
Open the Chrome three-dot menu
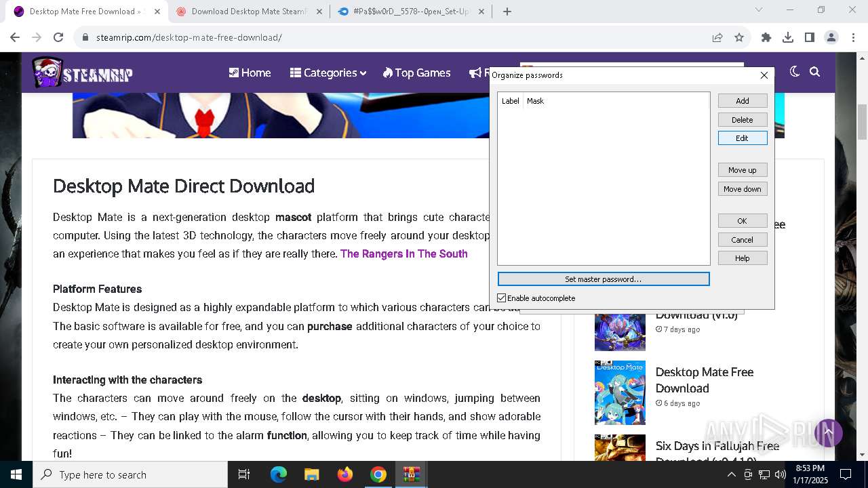(x=853, y=38)
